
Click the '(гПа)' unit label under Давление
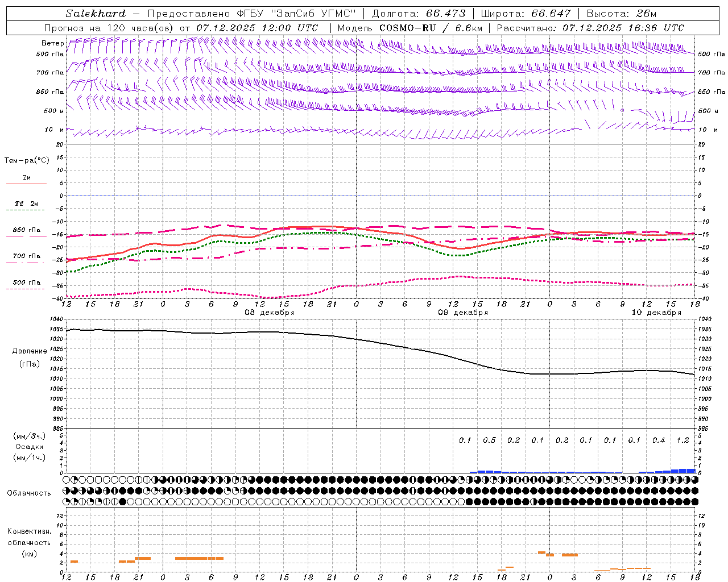(29, 364)
